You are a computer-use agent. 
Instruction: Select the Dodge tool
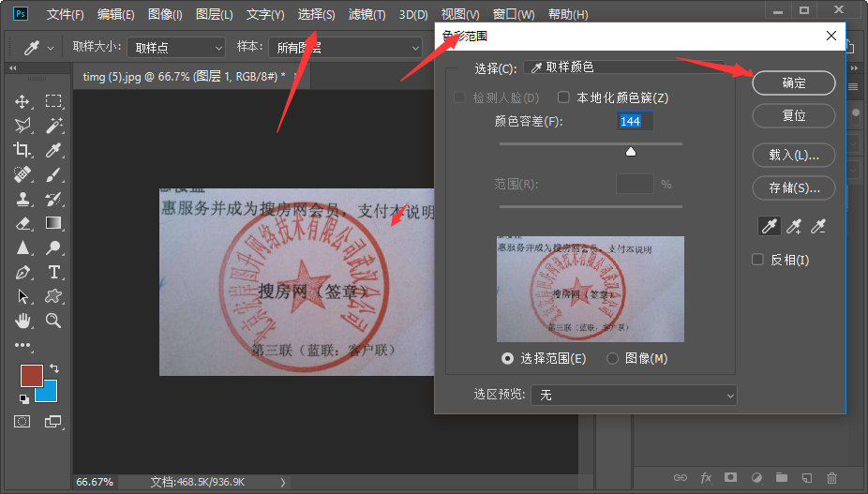tap(53, 247)
